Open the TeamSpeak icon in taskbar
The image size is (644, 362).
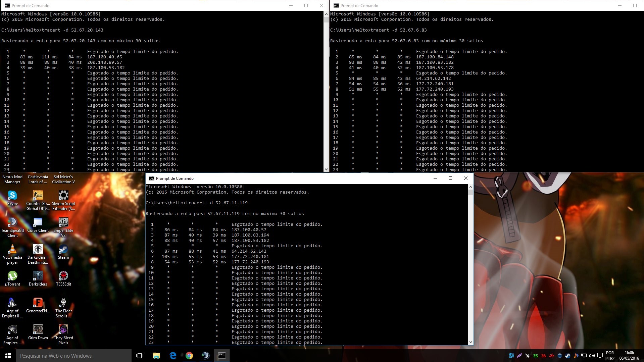tap(205, 356)
